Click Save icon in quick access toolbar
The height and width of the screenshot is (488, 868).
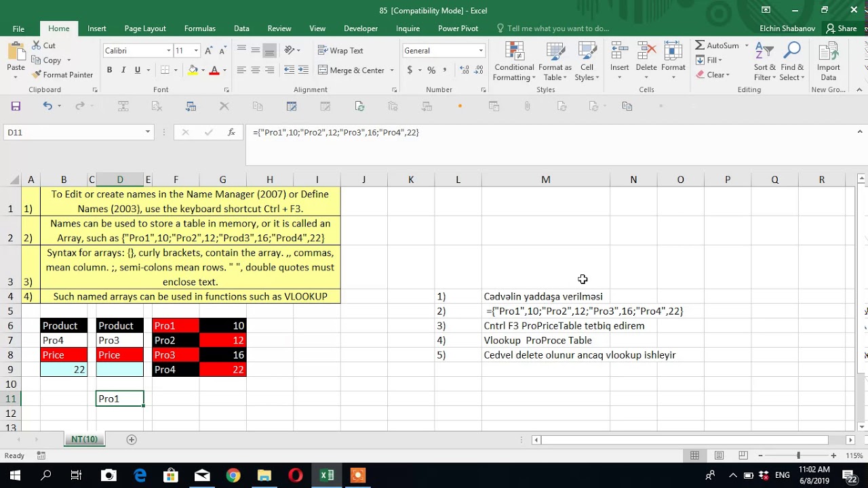(16, 106)
